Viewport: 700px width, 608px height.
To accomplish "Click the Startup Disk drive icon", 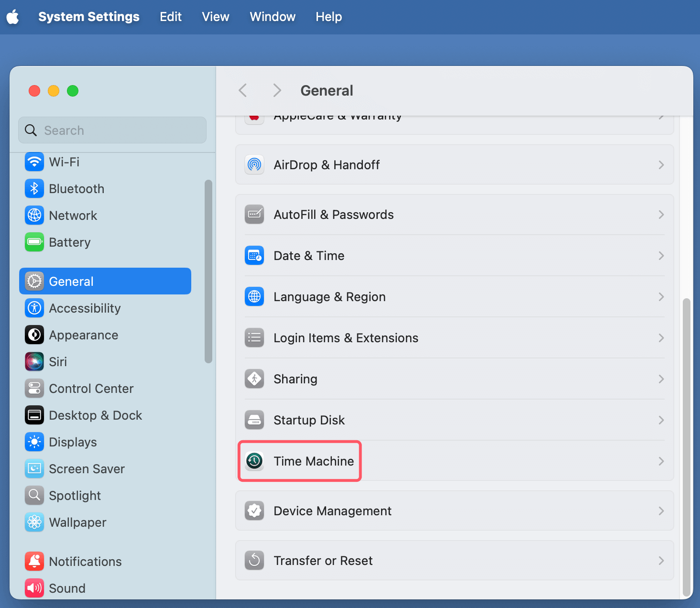I will point(254,420).
